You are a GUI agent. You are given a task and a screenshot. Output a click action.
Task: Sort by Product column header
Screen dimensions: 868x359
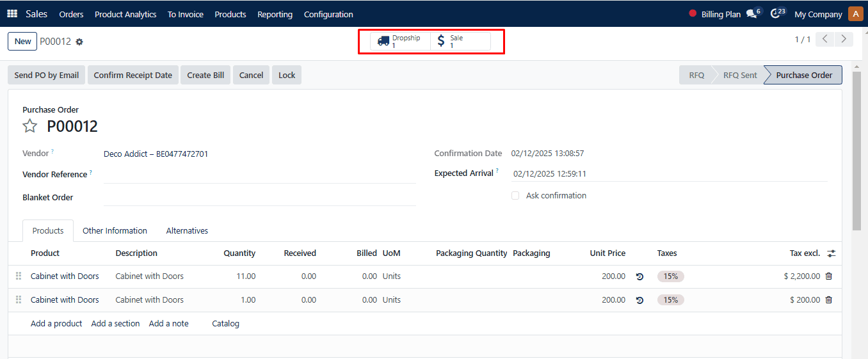tap(45, 253)
